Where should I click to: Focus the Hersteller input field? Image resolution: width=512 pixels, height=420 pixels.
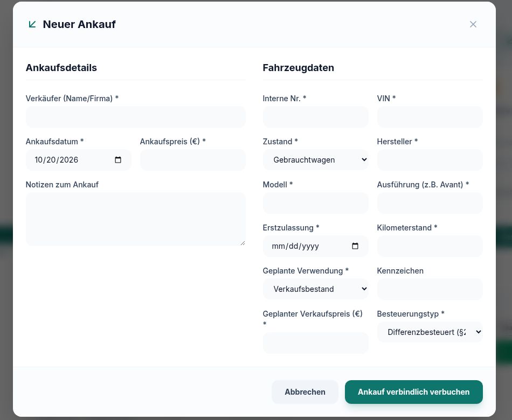click(x=430, y=160)
